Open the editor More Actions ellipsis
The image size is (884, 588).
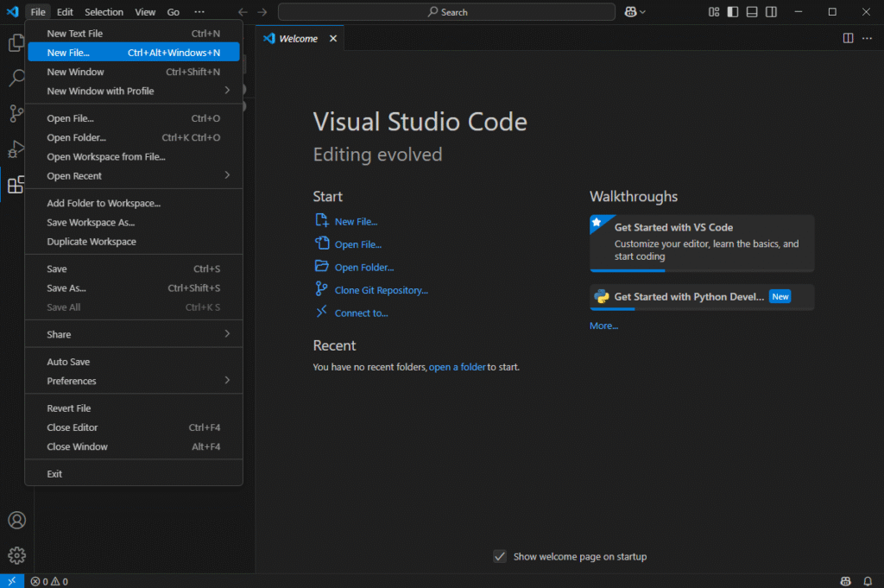click(x=867, y=38)
